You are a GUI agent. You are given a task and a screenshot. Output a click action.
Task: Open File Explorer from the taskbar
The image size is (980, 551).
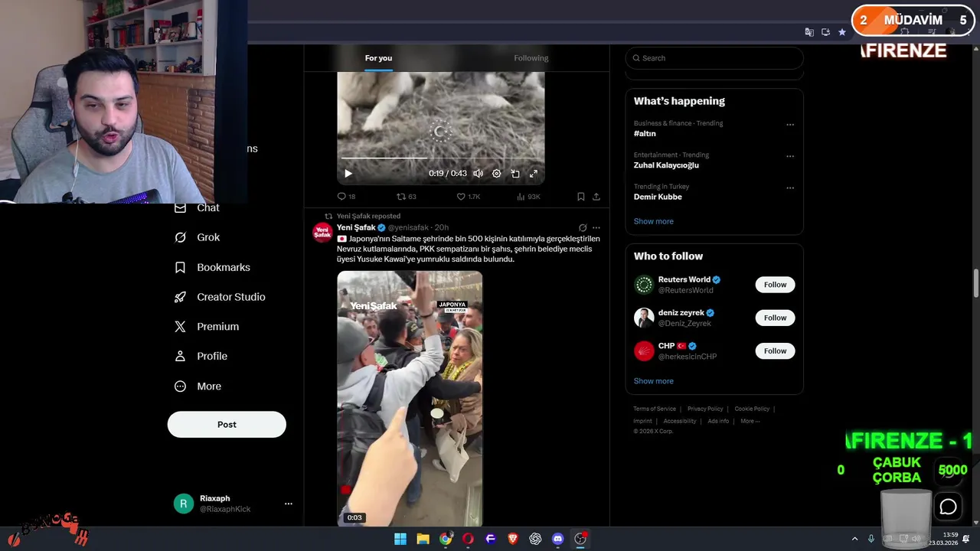423,539
